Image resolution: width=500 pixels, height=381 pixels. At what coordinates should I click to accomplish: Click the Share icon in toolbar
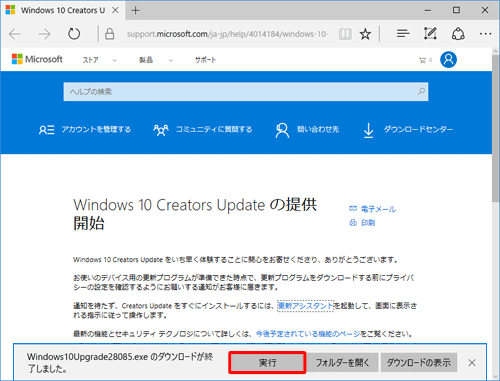click(458, 34)
